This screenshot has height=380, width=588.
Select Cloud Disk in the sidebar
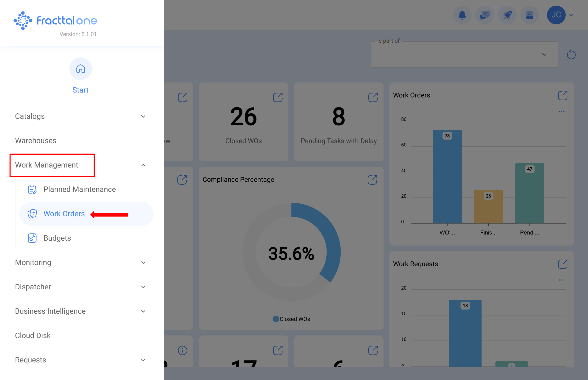(x=33, y=335)
